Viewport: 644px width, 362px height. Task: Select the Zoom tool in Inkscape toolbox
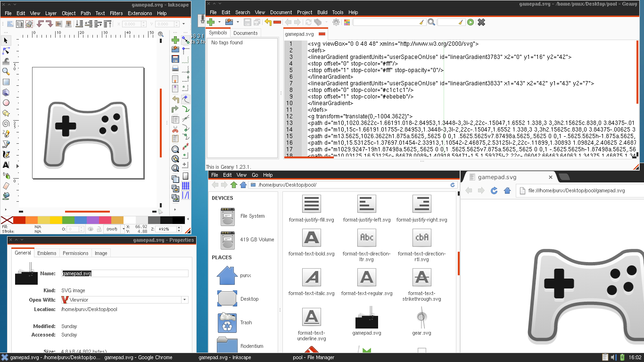[x=6, y=71]
